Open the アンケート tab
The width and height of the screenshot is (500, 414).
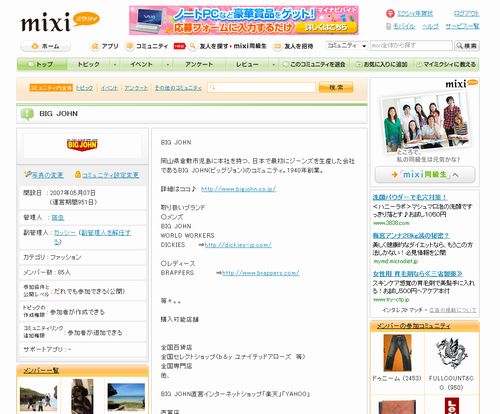click(x=199, y=64)
